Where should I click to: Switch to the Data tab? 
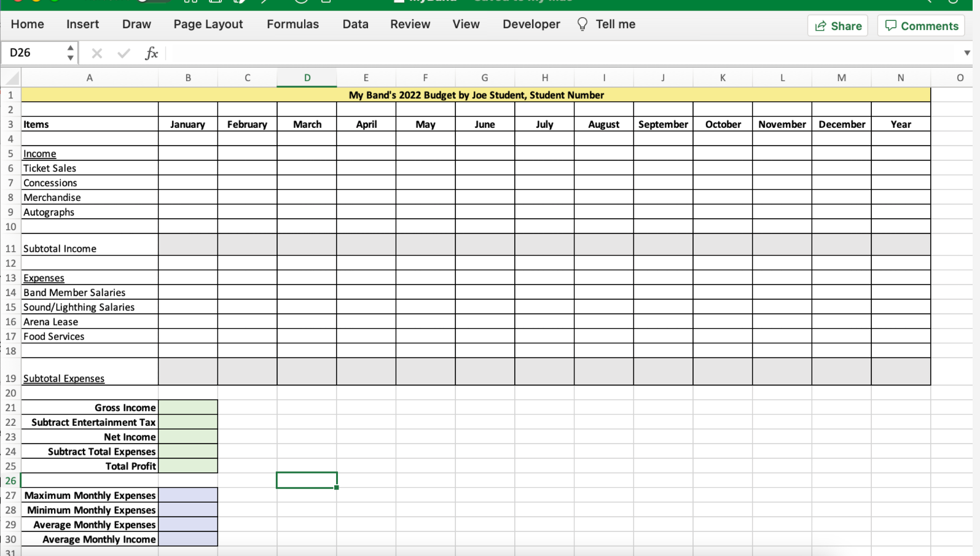(x=355, y=24)
